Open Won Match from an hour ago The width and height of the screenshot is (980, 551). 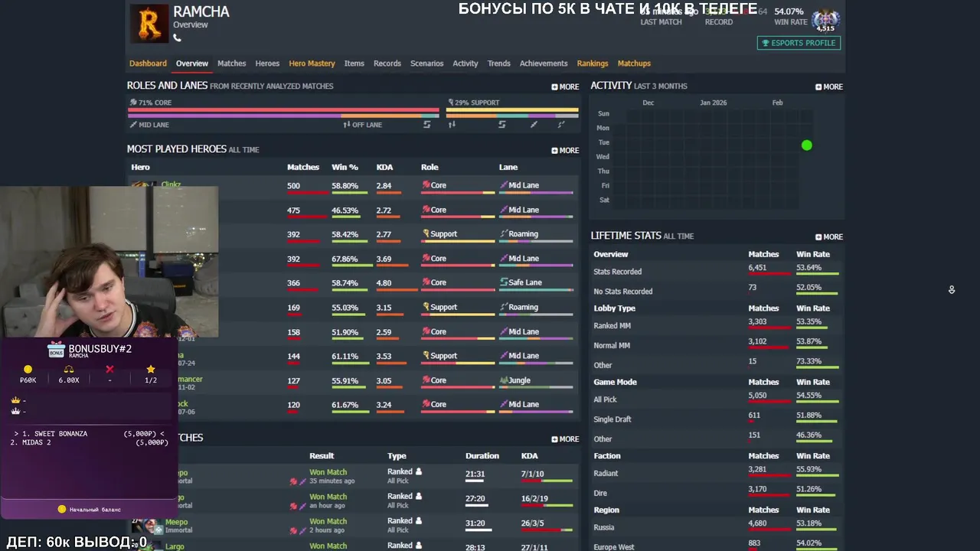pyautogui.click(x=328, y=497)
